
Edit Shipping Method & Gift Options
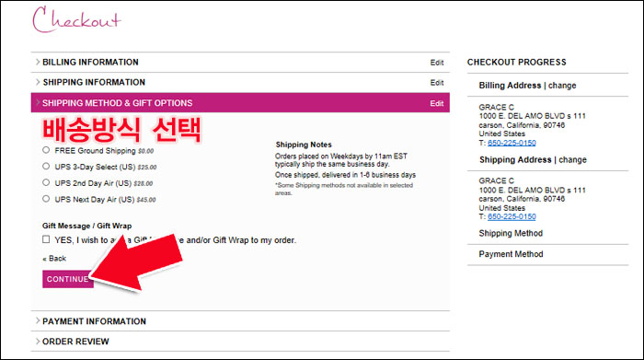(437, 103)
